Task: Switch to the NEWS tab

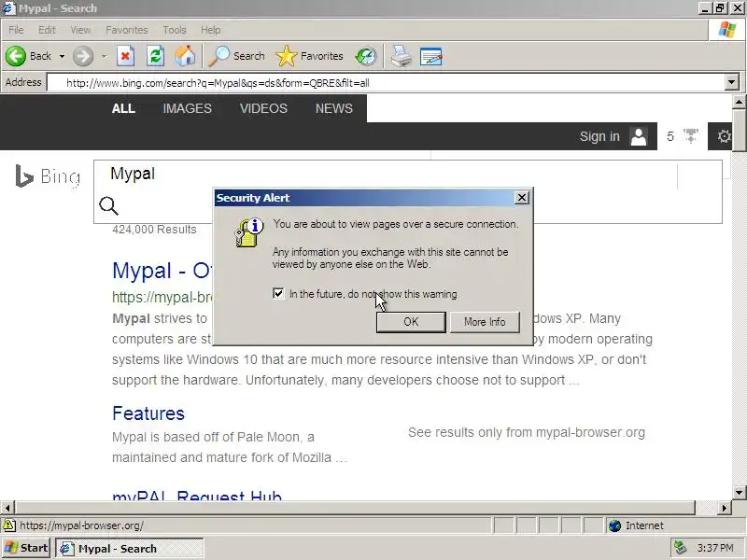Action: [x=334, y=108]
